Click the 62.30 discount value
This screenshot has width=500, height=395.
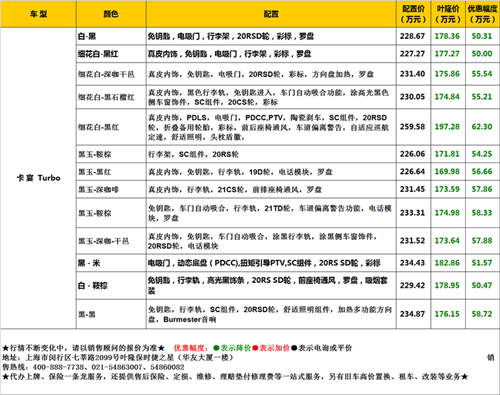pyautogui.click(x=482, y=127)
